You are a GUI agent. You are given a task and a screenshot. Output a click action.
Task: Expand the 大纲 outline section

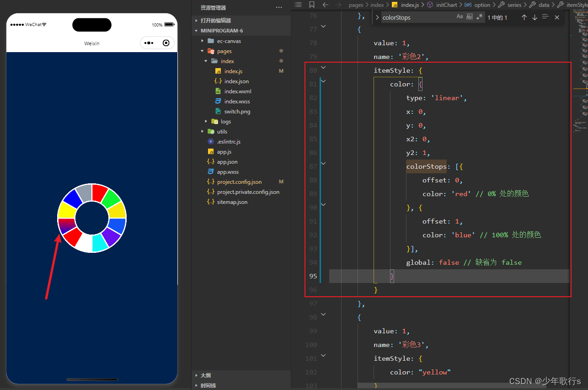coord(241,375)
